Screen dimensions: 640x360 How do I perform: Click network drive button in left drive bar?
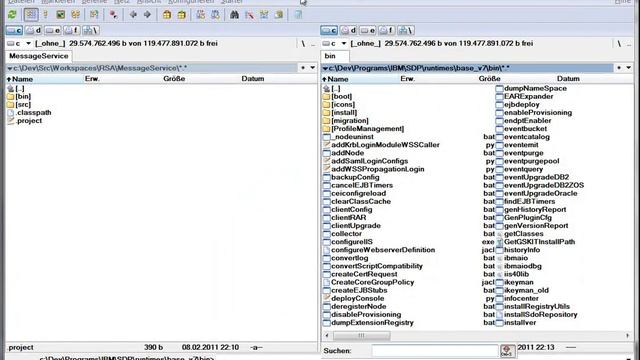pos(91,30)
